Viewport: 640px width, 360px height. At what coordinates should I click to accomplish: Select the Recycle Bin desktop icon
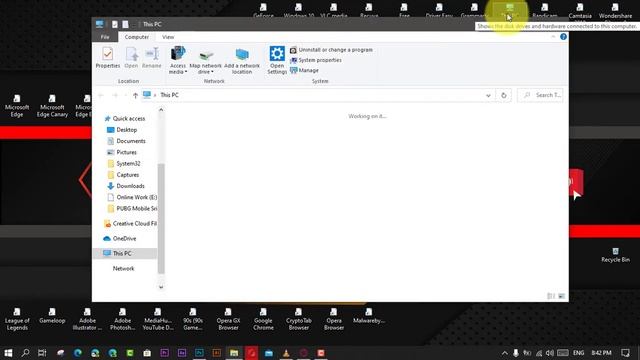tap(615, 255)
